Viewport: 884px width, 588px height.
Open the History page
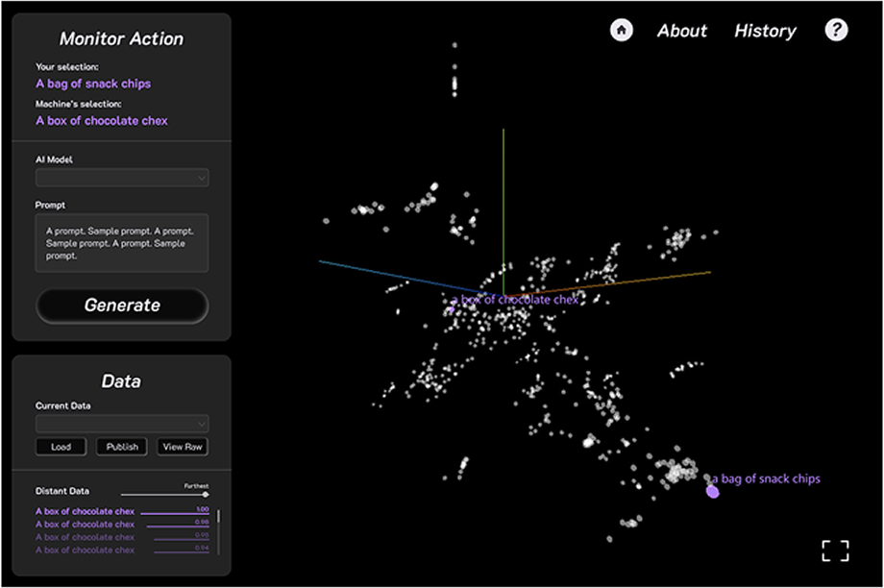pos(765,31)
